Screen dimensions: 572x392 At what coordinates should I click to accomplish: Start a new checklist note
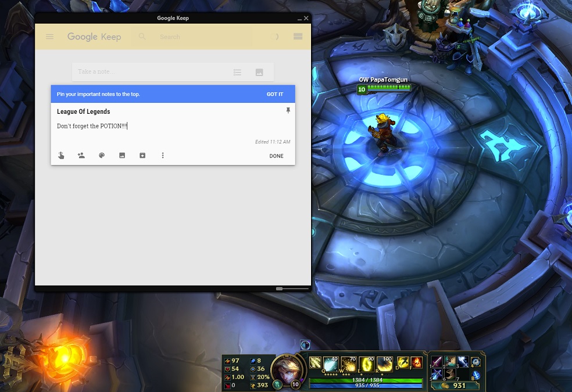pyautogui.click(x=237, y=71)
